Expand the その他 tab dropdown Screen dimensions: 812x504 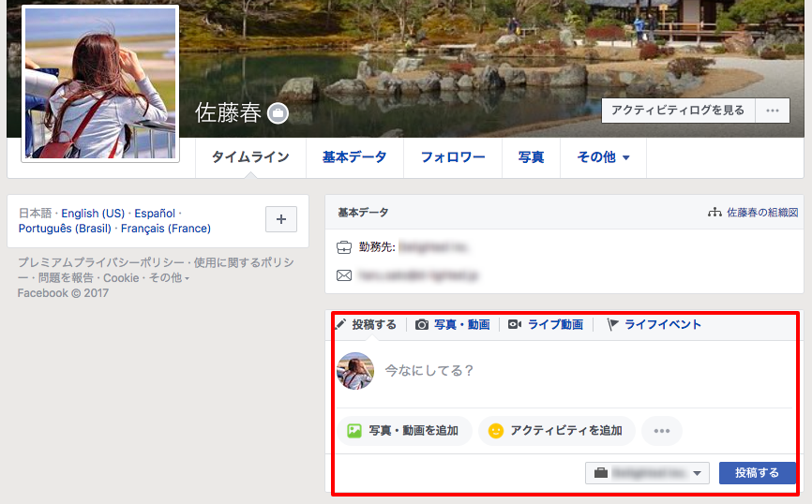click(x=603, y=157)
